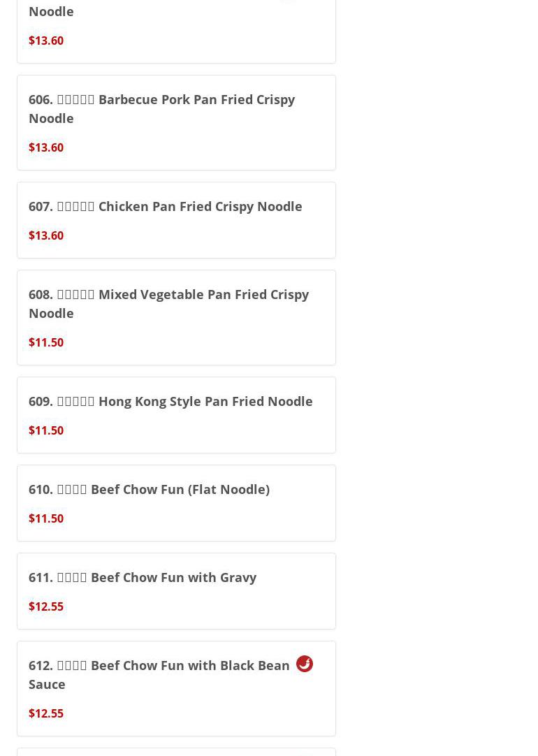The image size is (538, 756).
Task: Click the spicy chili pepper icon on item 612
Action: pyautogui.click(x=304, y=664)
